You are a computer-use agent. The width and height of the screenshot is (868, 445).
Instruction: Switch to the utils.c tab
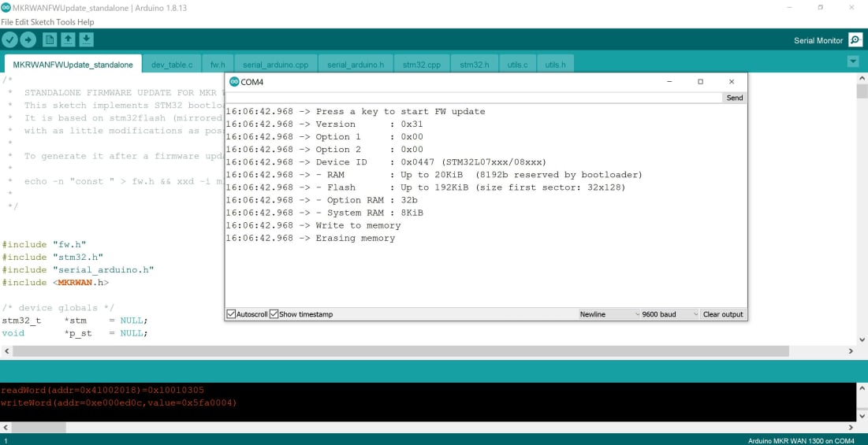point(518,65)
